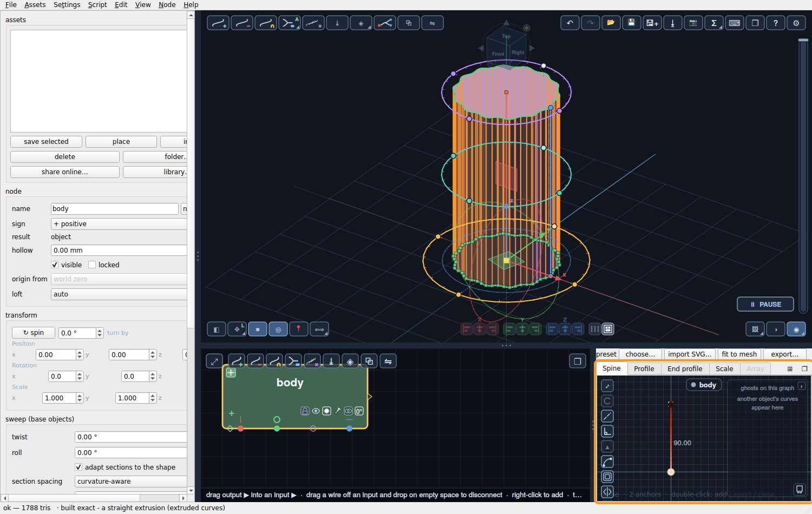The width and height of the screenshot is (812, 514).
Task: Click the node name field containing body
Action: click(x=115, y=208)
